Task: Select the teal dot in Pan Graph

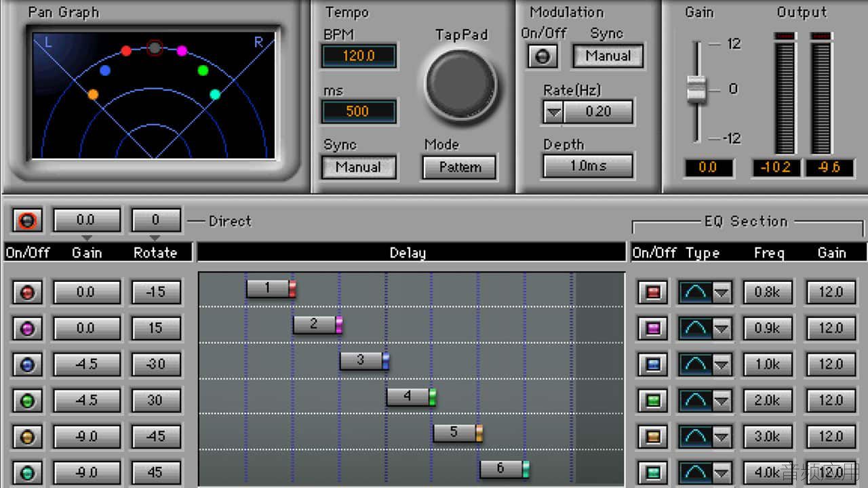Action: (x=215, y=94)
